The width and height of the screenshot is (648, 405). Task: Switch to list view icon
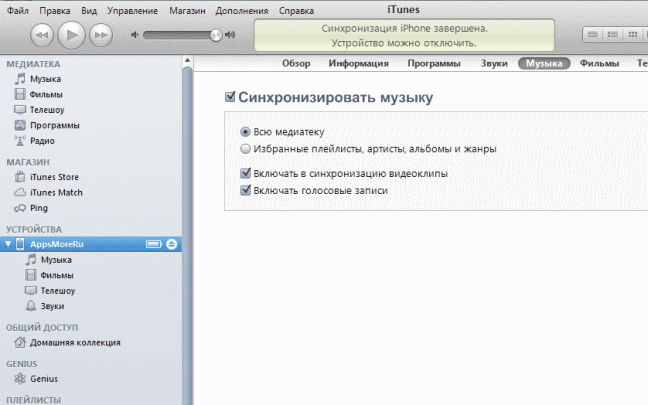(593, 35)
